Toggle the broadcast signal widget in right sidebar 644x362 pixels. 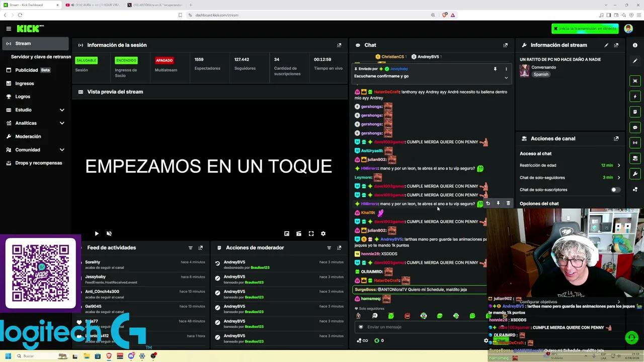pyautogui.click(x=635, y=143)
